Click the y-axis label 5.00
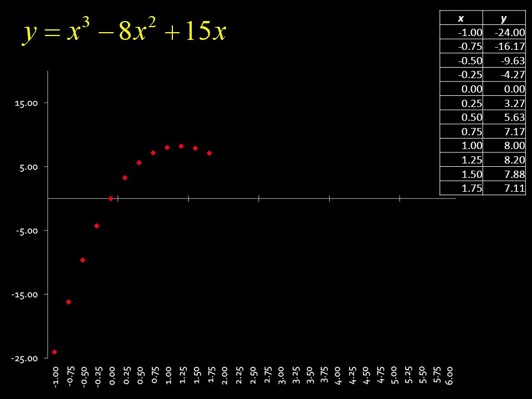Image resolution: width=532 pixels, height=399 pixels. pos(28,167)
